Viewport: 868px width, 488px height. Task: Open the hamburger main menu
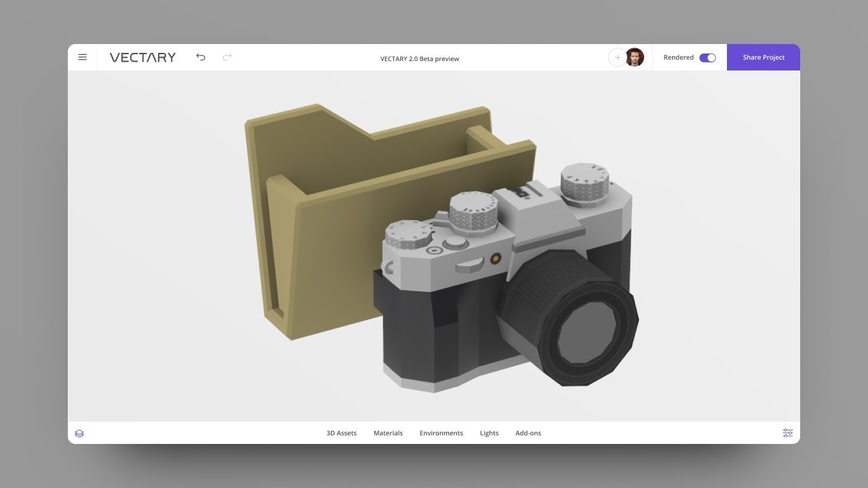coord(83,57)
